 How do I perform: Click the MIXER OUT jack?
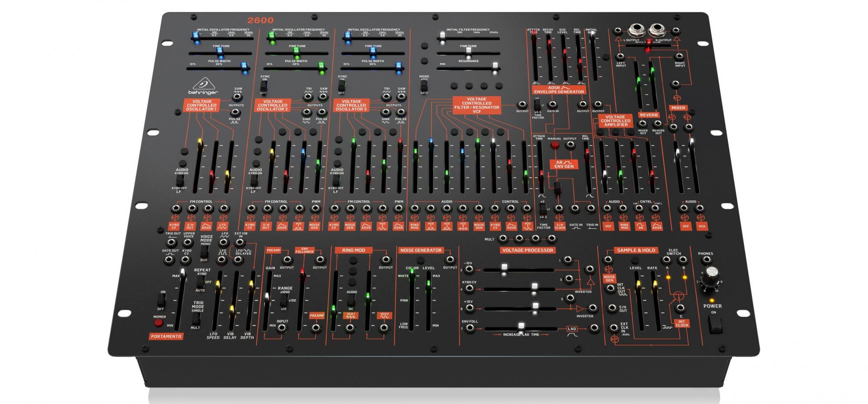pos(642,124)
